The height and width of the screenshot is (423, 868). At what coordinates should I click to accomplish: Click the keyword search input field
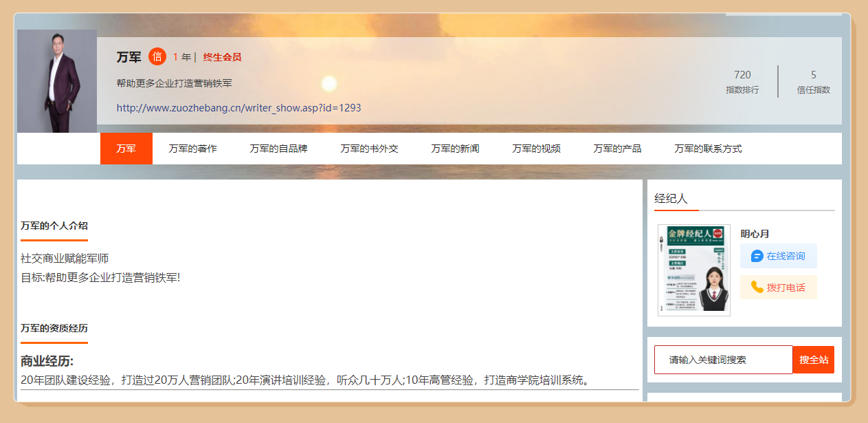tap(723, 360)
